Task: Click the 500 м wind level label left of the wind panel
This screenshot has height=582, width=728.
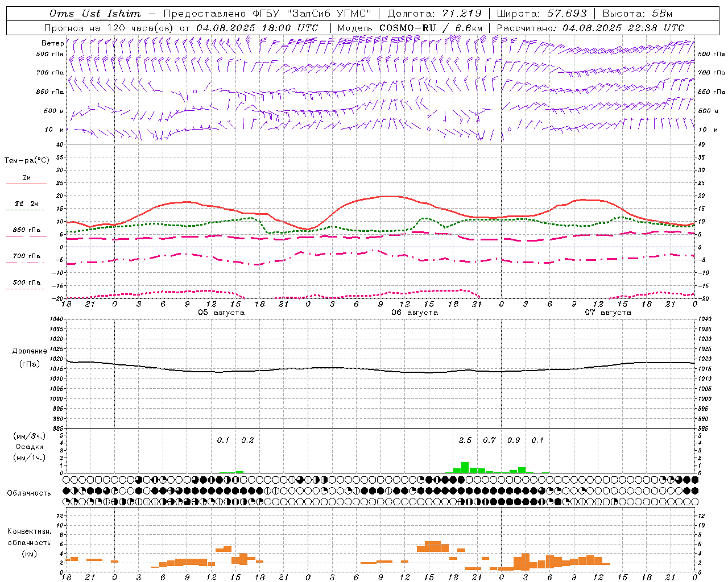Action: 54,111
